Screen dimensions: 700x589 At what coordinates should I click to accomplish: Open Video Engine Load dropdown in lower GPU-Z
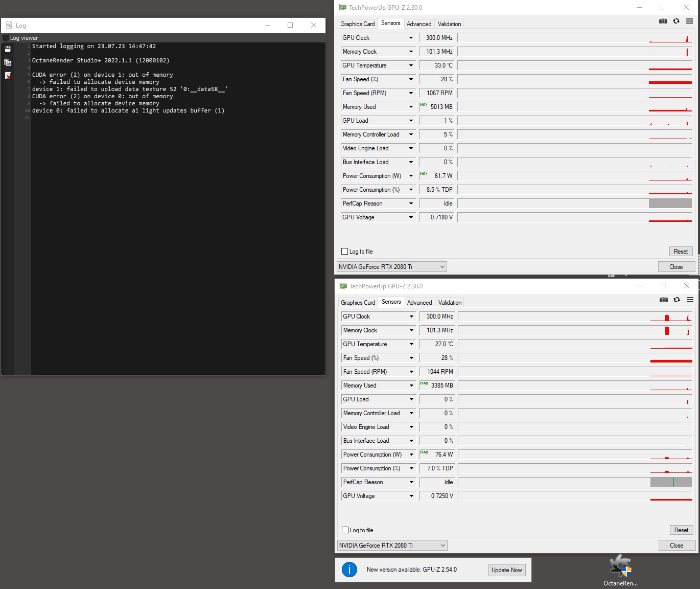(411, 427)
